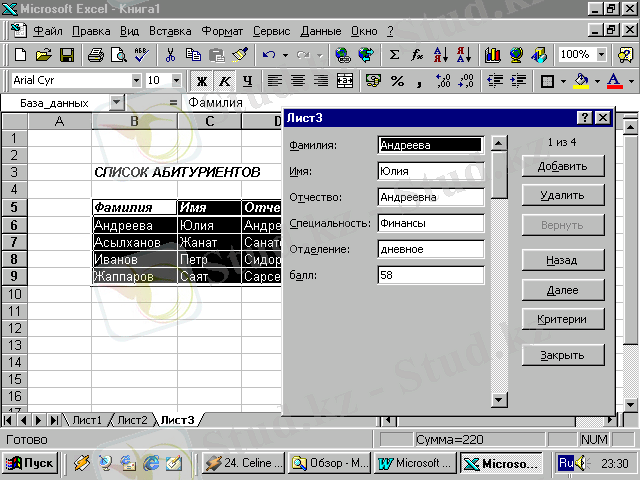The width and height of the screenshot is (640, 480).
Task: Click the Добавить button in form
Action: [x=562, y=166]
